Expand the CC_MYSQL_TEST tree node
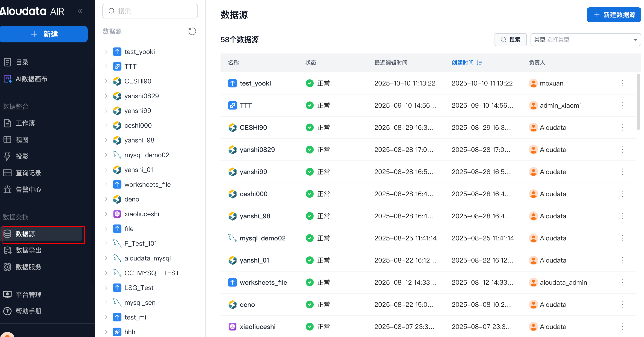The width and height of the screenshot is (644, 337). point(106,273)
